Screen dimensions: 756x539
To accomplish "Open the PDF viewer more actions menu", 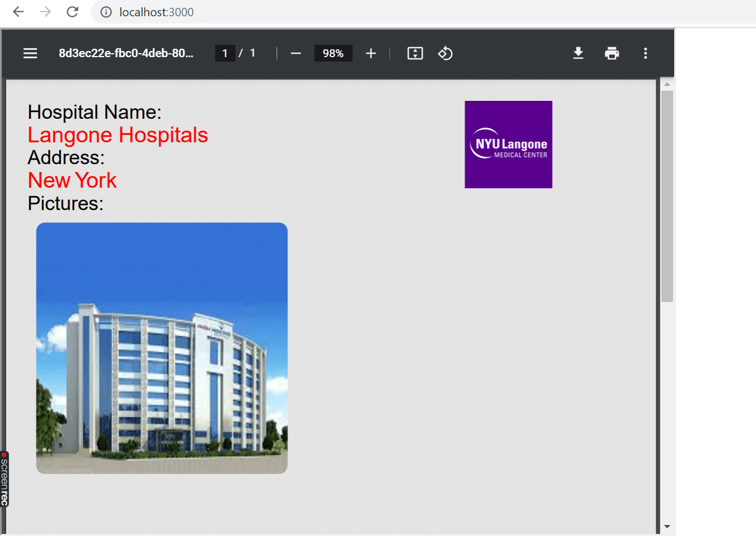I will (646, 53).
